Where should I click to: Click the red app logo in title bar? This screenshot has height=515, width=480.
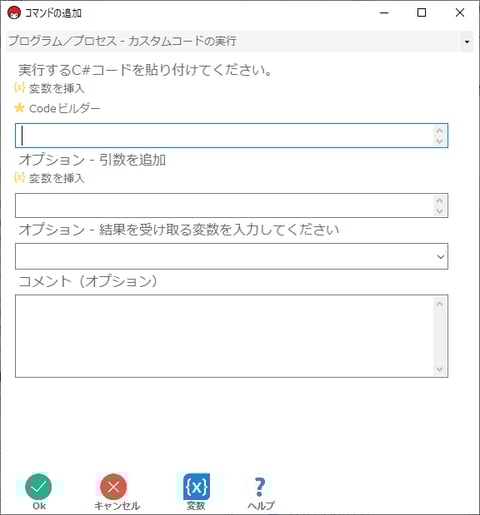click(14, 13)
